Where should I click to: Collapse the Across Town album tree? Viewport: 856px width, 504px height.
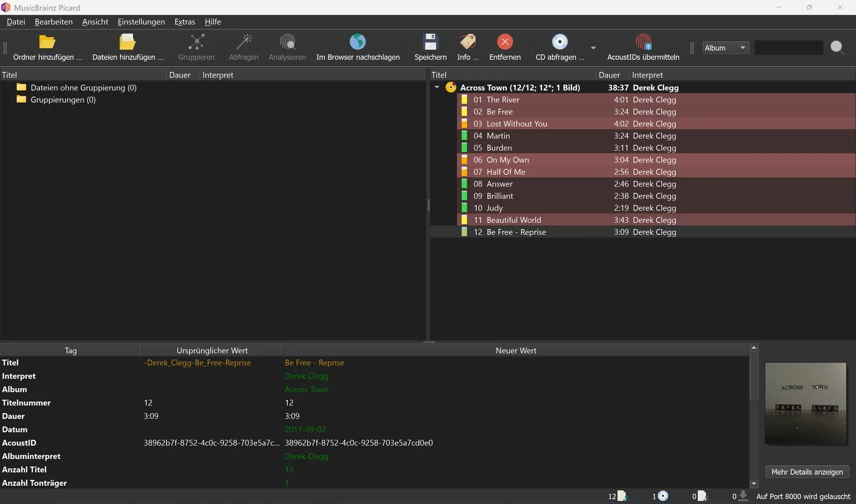pos(437,87)
